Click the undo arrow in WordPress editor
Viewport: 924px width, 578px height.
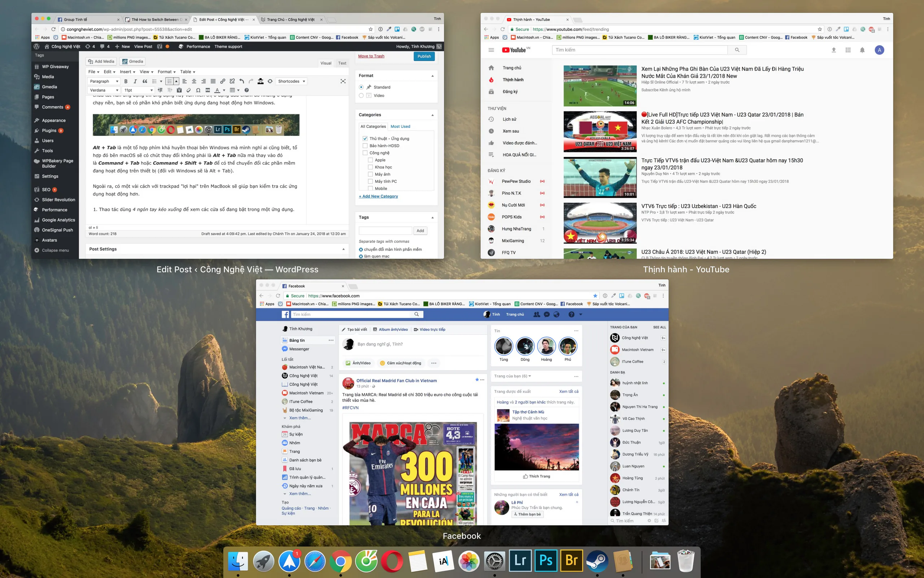tap(242, 81)
